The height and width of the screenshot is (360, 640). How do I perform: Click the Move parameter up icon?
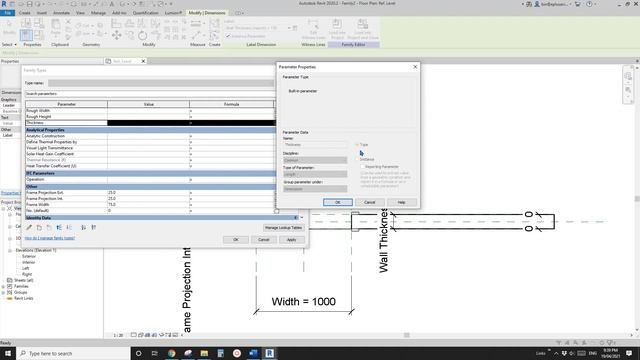click(x=59, y=227)
